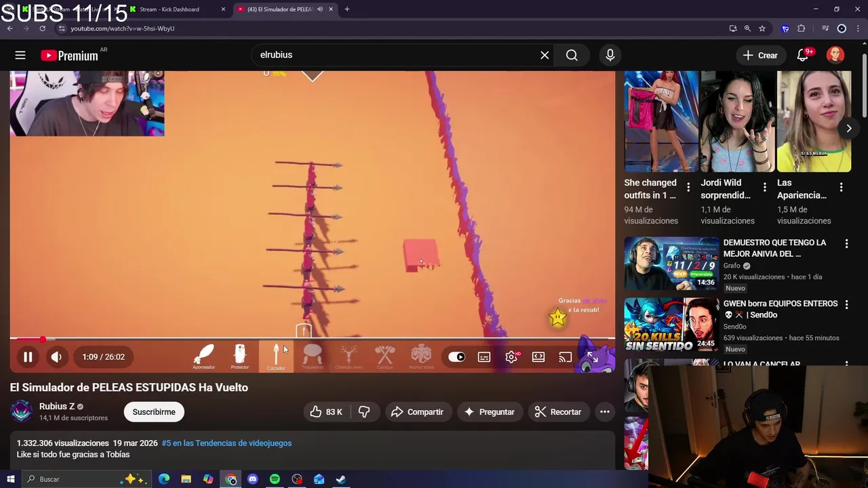Enter fullscreen with the fullscreen icon
Image resolution: width=868 pixels, height=488 pixels.
point(592,357)
